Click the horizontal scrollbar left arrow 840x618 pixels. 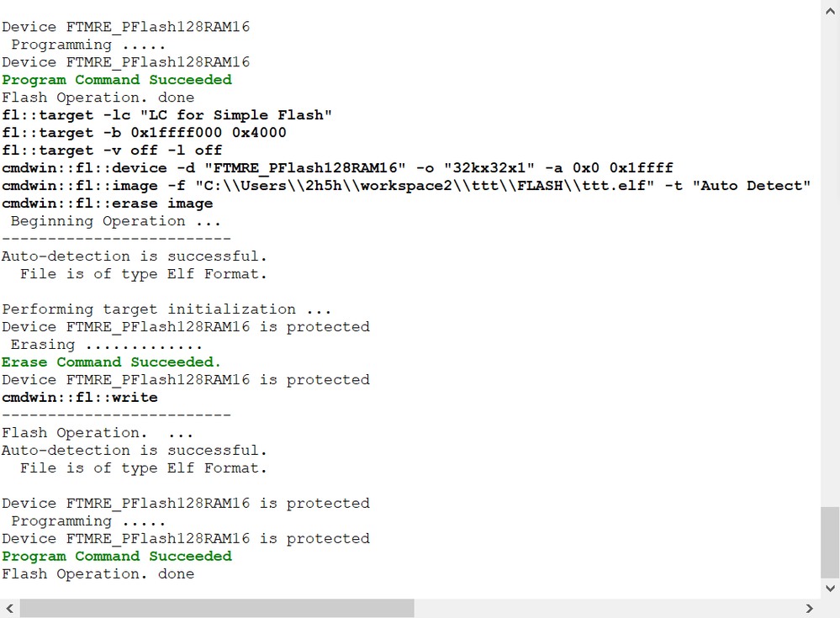coord(9,608)
